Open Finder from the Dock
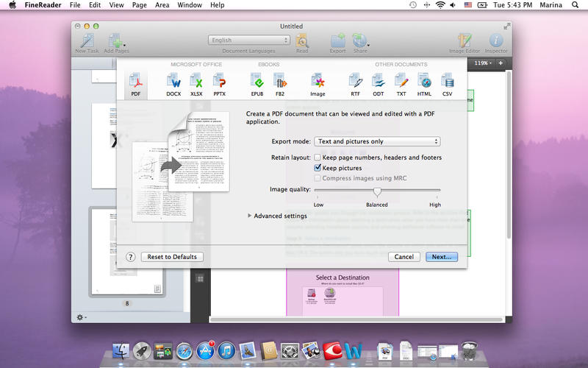The width and height of the screenshot is (588, 368). point(121,351)
